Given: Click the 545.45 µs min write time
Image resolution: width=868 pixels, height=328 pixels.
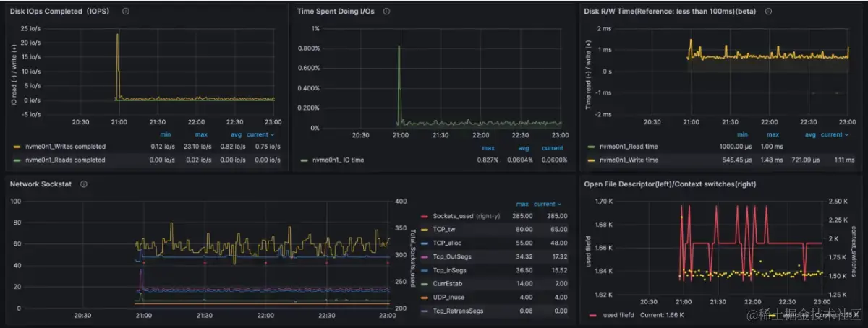Looking at the screenshot, I should tap(737, 160).
